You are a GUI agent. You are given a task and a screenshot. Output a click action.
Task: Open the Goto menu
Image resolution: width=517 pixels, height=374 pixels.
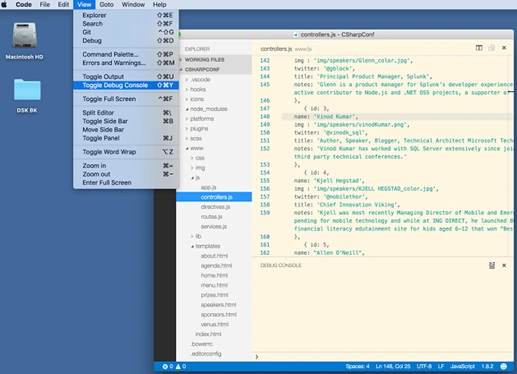[106, 4]
